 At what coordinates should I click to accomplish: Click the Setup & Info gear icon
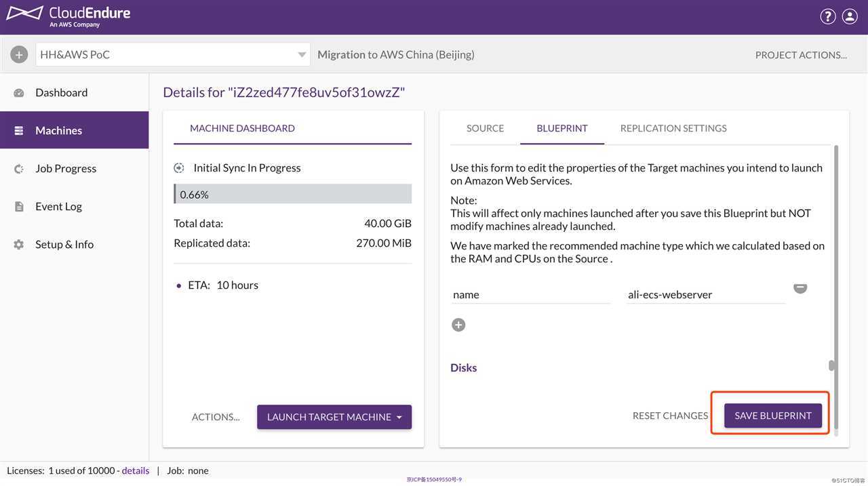pos(19,245)
